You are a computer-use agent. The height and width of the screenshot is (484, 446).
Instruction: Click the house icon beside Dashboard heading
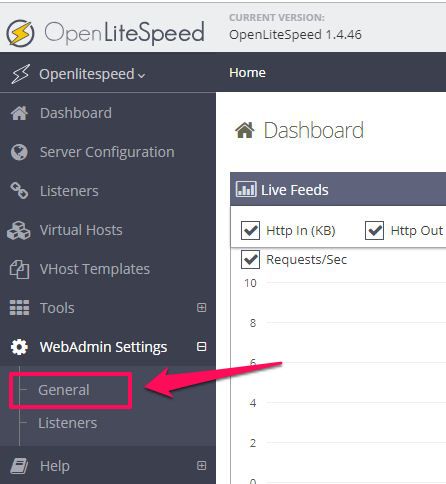[245, 130]
